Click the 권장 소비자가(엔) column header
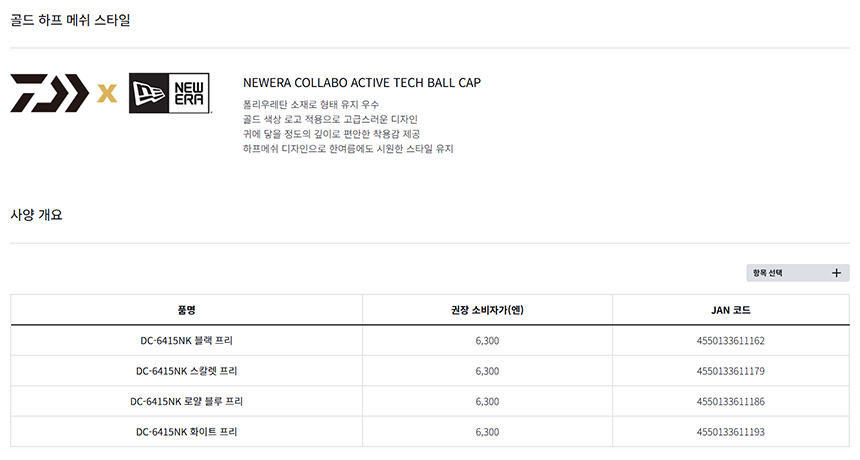This screenshot has height=460, width=860. pyautogui.click(x=487, y=310)
